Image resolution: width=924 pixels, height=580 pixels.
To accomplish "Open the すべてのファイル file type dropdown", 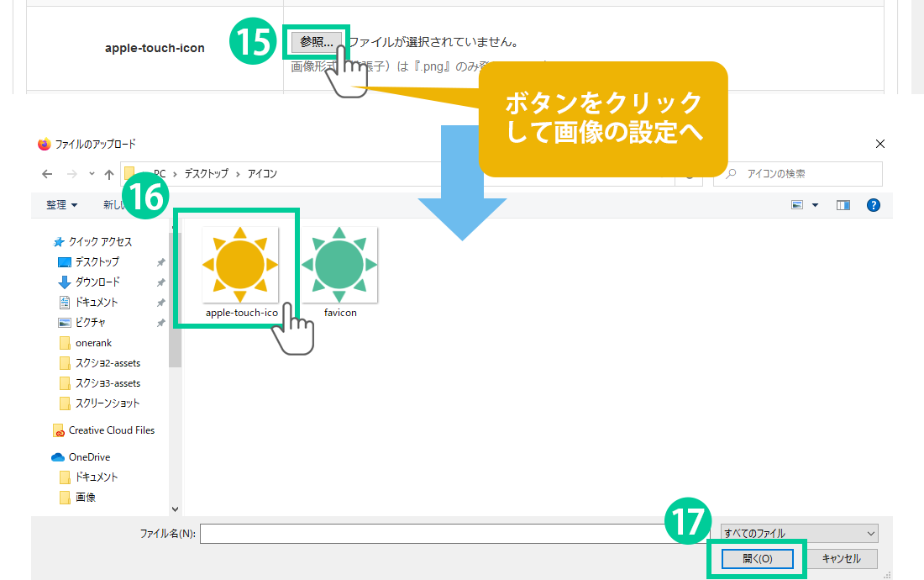I will pos(799,533).
